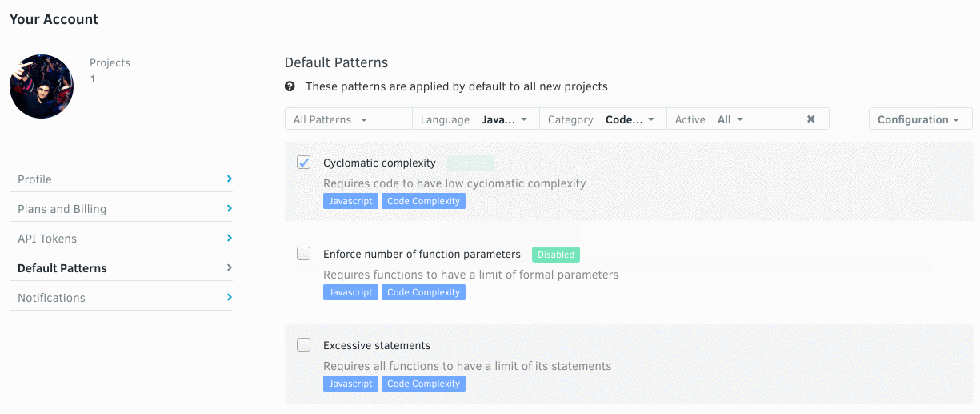The image size is (980, 414).
Task: Click the help question mark icon
Action: [x=290, y=86]
